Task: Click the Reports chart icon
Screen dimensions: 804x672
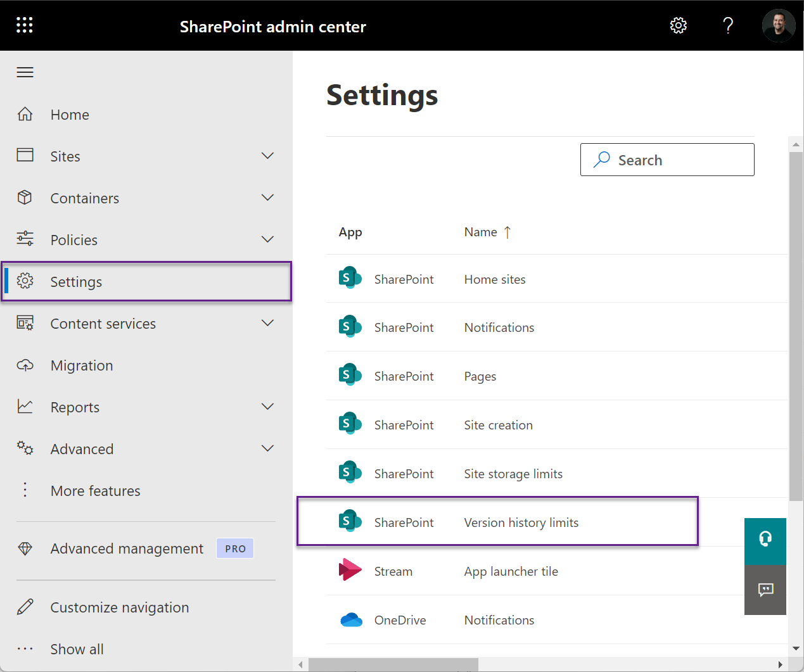Action: [25, 407]
